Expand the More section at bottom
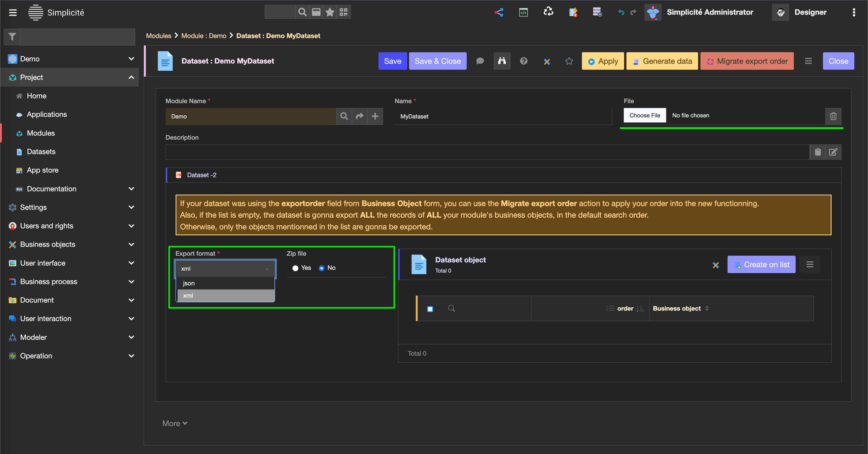 (x=175, y=423)
